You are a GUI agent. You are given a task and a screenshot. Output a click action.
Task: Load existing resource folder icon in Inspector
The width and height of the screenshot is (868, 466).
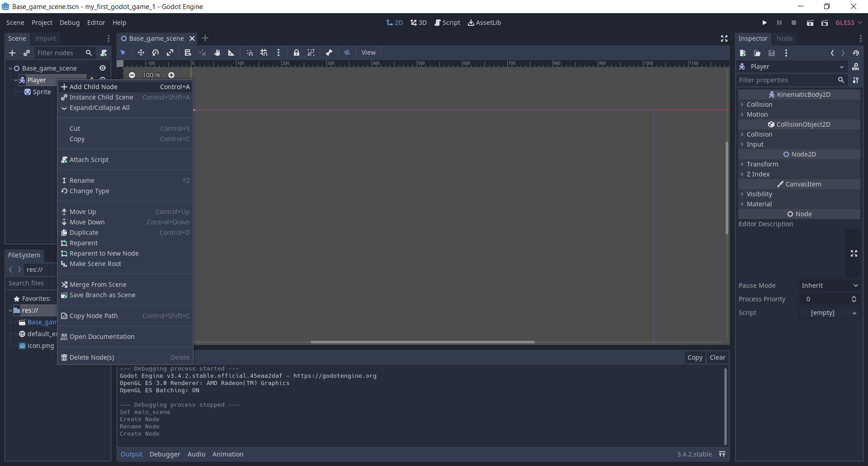point(757,53)
